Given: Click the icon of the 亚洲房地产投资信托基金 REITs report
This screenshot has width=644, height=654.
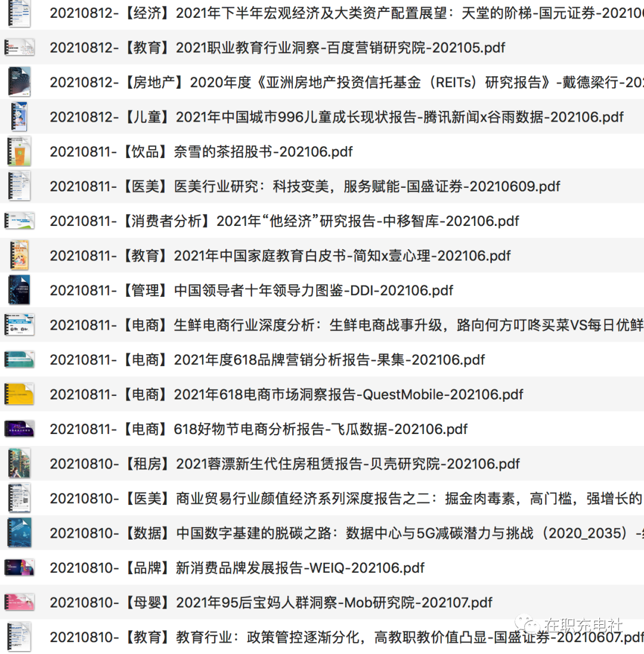Looking at the screenshot, I should (x=19, y=82).
